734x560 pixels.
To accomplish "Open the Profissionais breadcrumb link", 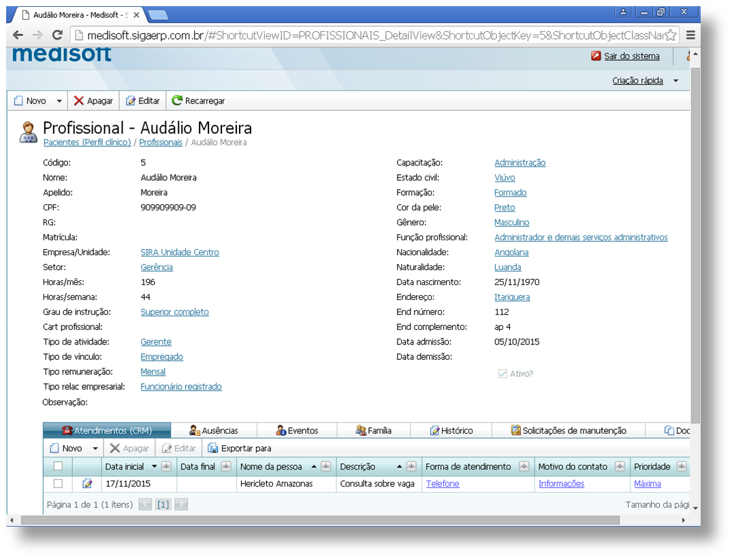I will click(x=161, y=142).
